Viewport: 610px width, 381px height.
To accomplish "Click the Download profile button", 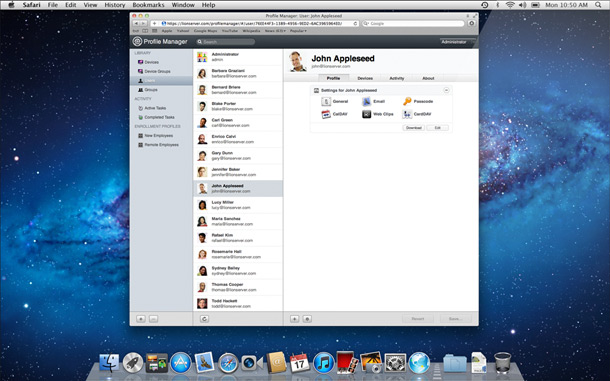I will pyautogui.click(x=413, y=128).
